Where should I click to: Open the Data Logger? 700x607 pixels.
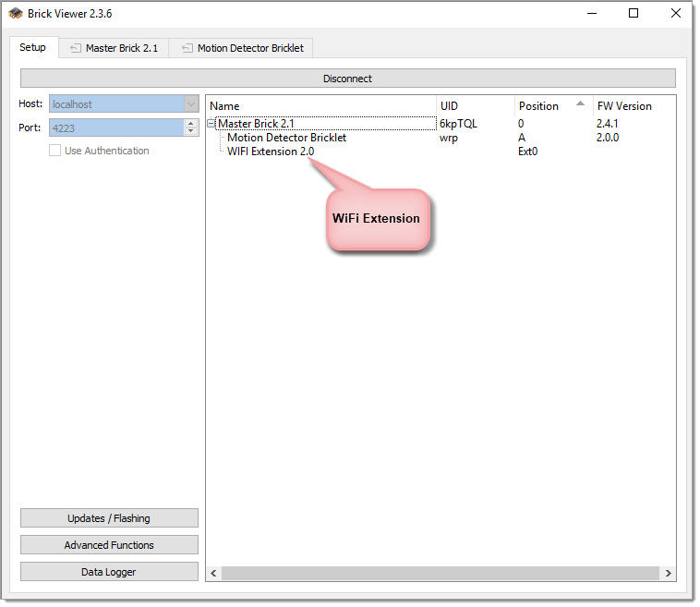click(109, 572)
